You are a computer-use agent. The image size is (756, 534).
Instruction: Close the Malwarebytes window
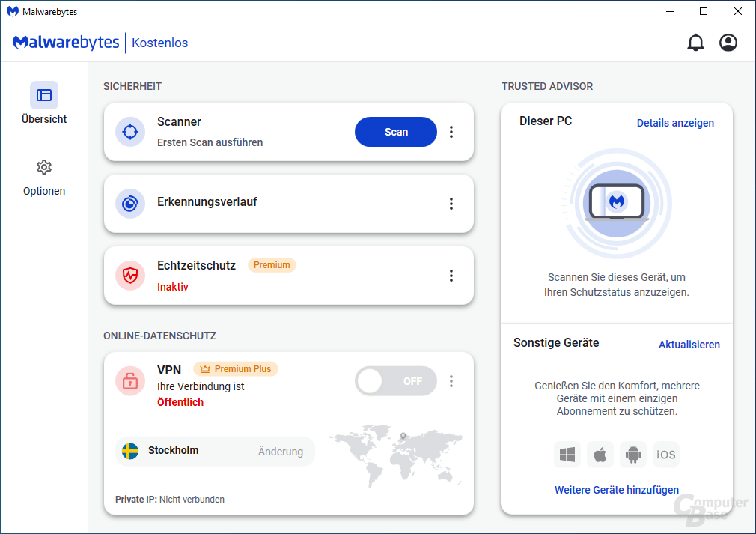[x=738, y=11]
